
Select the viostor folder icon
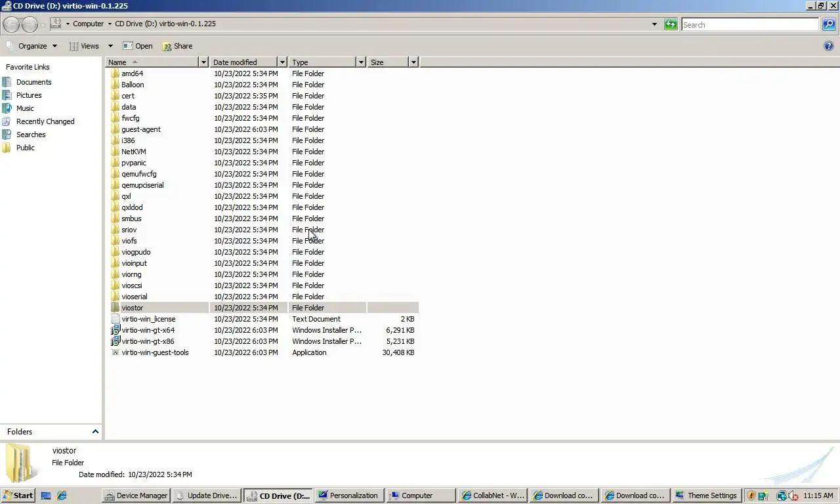[115, 308]
